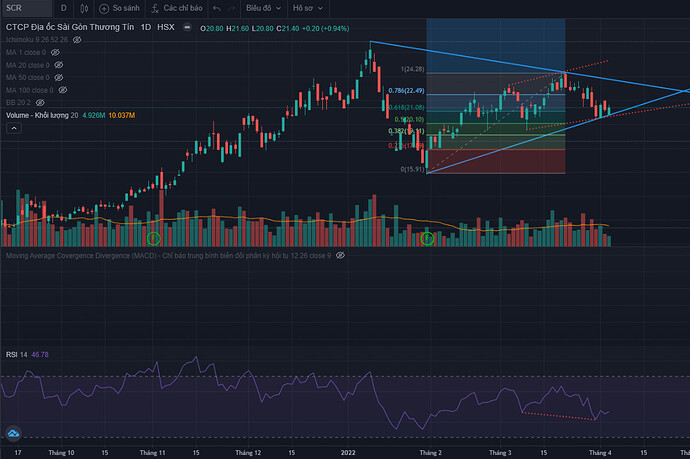Click the +0.20 (+0.94%) price change
This screenshot has height=459, width=690.
click(325, 29)
